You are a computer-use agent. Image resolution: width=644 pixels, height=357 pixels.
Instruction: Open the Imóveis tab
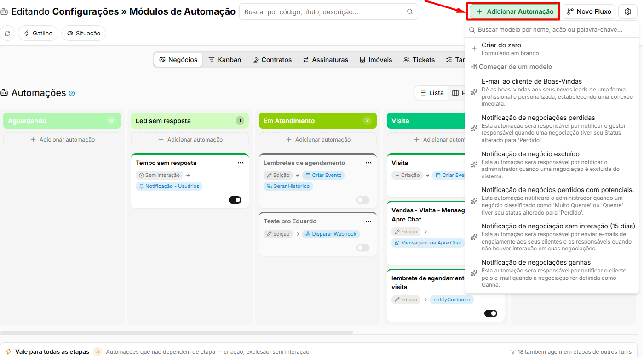click(376, 60)
